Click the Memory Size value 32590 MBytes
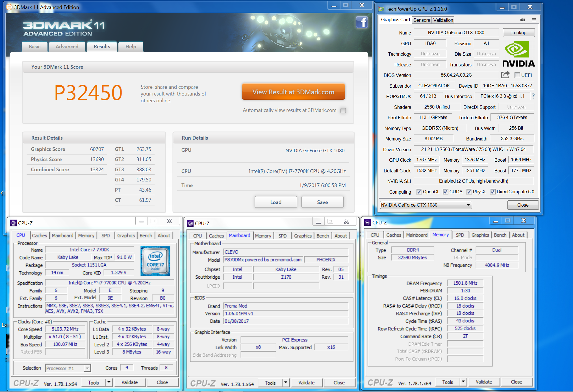This screenshot has width=573, height=392. pyautogui.click(x=412, y=257)
